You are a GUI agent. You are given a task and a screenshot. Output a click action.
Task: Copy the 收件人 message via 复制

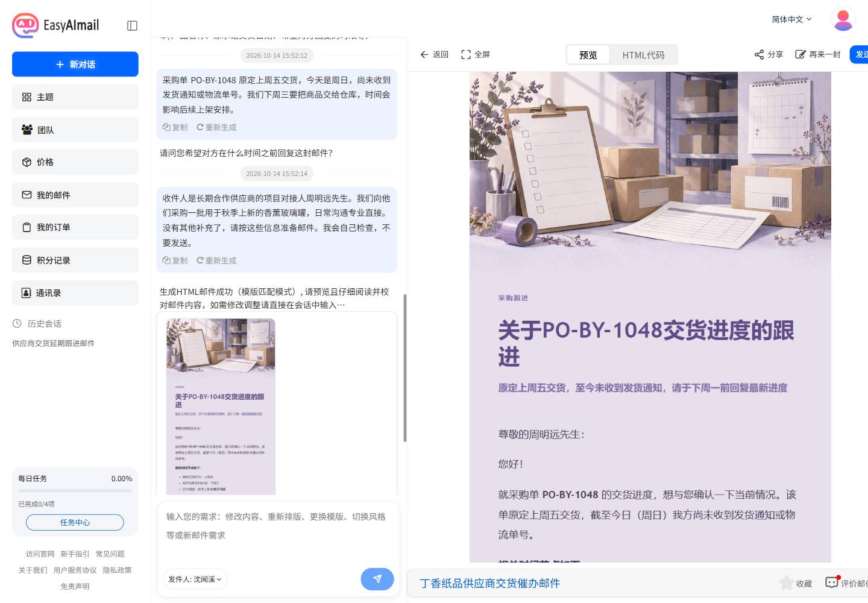point(175,260)
